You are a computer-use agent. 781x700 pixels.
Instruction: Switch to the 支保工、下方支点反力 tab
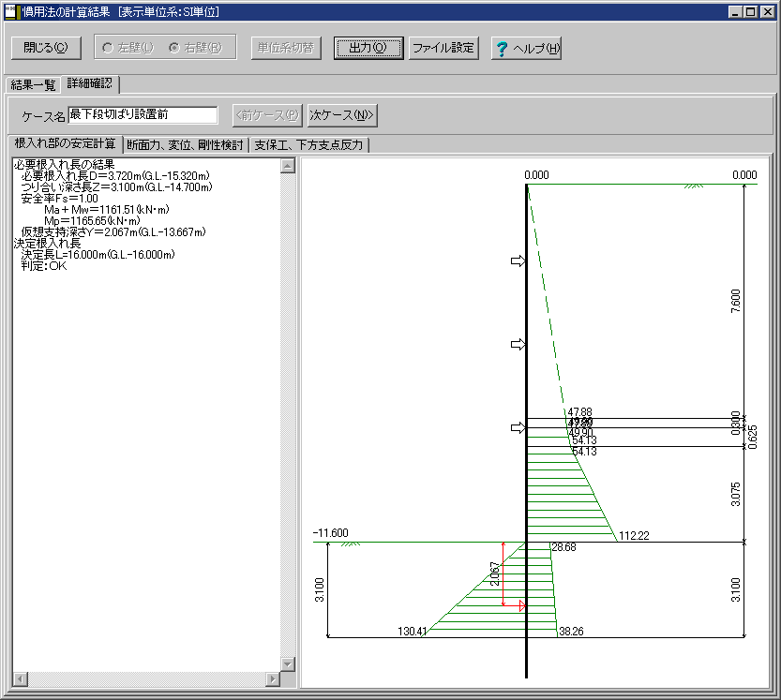[310, 144]
